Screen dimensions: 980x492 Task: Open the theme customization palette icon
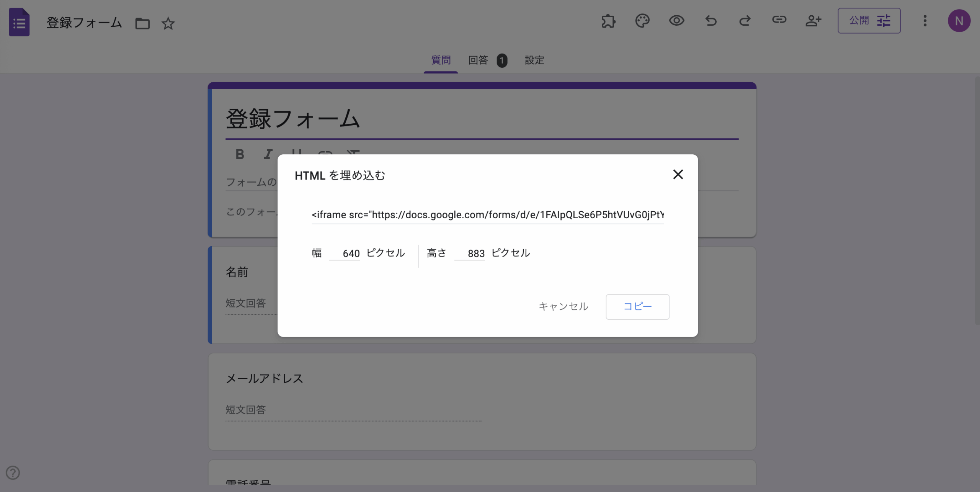(x=642, y=21)
